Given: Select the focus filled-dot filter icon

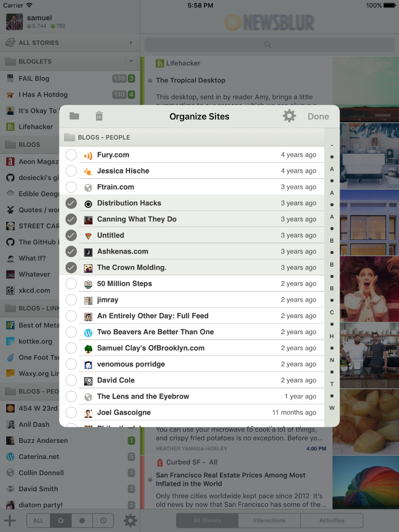Looking at the screenshot, I should tap(82, 520).
